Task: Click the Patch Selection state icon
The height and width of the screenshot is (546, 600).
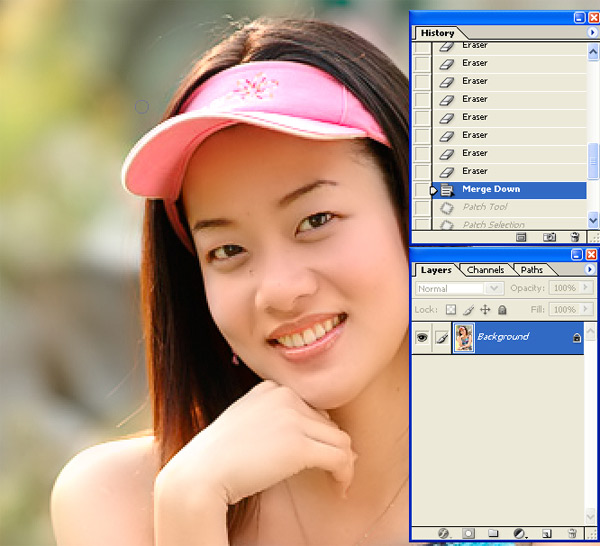Action: [x=447, y=225]
